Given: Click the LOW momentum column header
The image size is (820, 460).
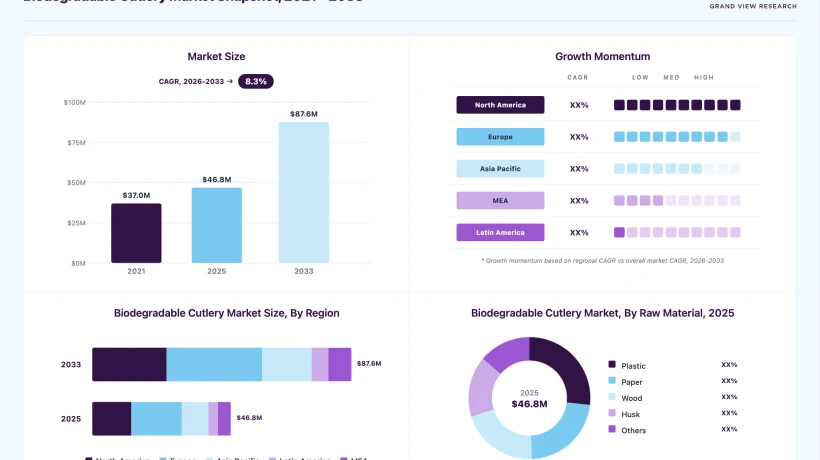Looking at the screenshot, I should point(640,77).
